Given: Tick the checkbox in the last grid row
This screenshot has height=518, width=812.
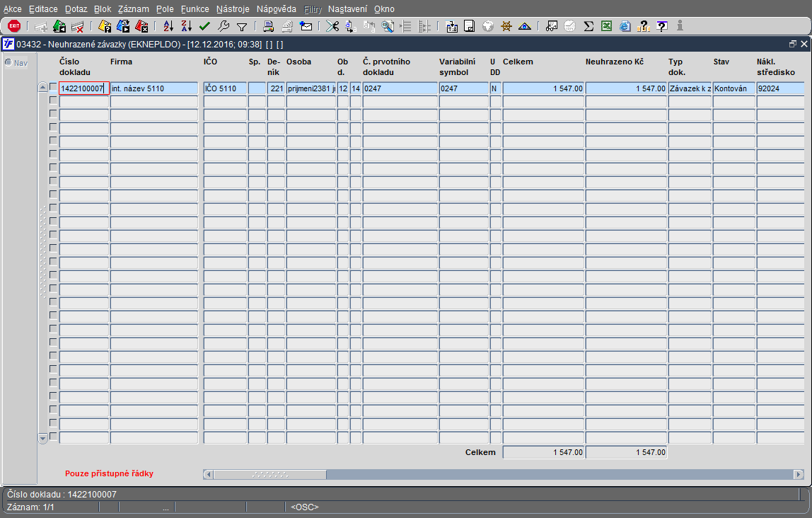Looking at the screenshot, I should point(53,437).
